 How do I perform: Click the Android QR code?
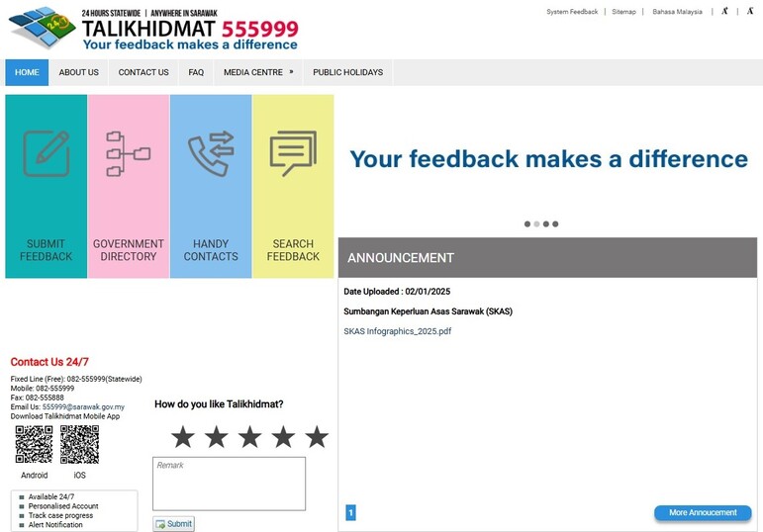[x=34, y=444]
